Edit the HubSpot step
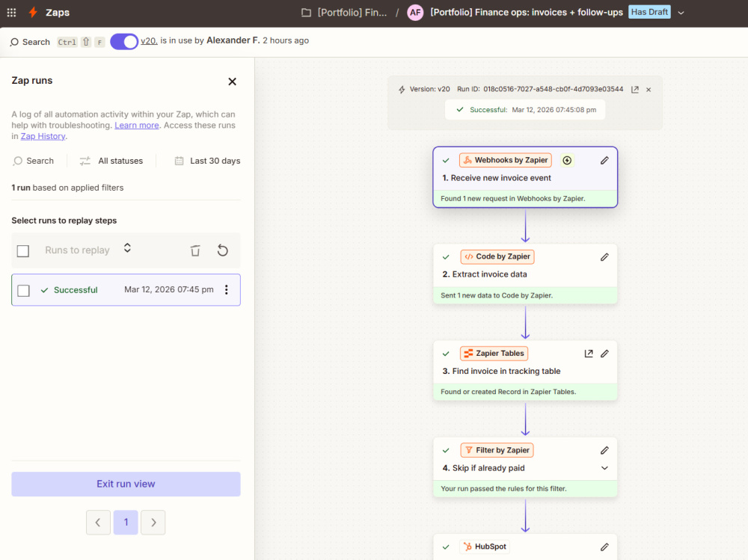Image resolution: width=748 pixels, height=560 pixels. 604,547
